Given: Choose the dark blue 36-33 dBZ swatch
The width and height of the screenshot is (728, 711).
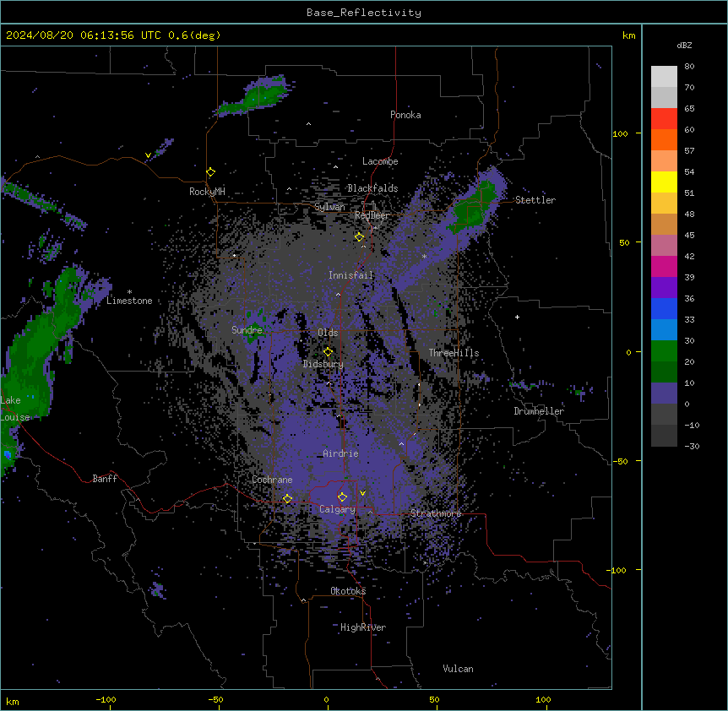Looking at the screenshot, I should tap(664, 308).
